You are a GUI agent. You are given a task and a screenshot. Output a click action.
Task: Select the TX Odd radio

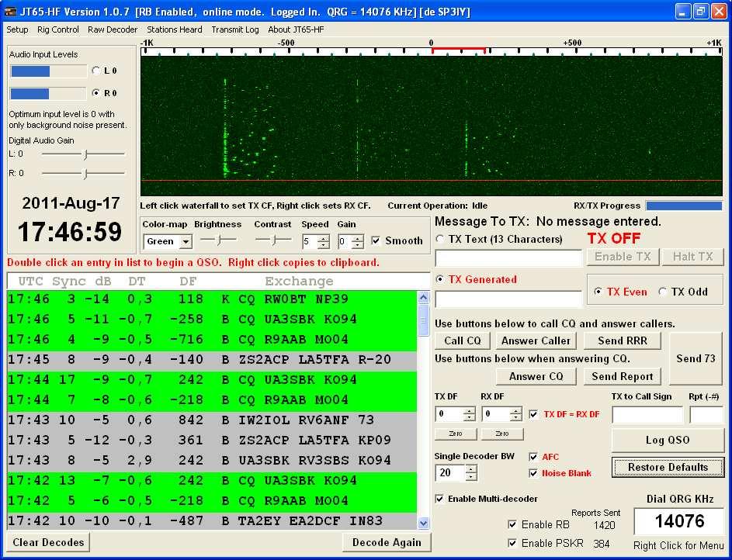(x=662, y=292)
